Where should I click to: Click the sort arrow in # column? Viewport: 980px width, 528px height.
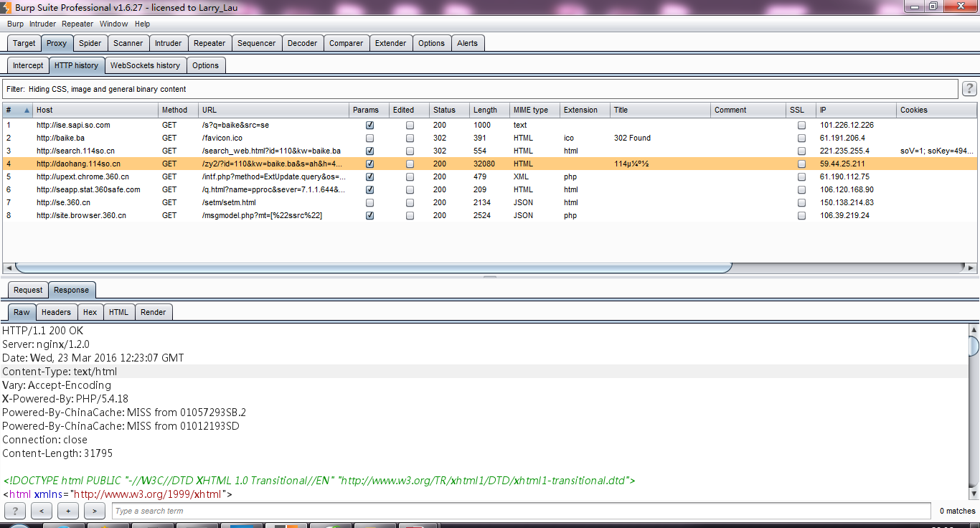(x=27, y=110)
